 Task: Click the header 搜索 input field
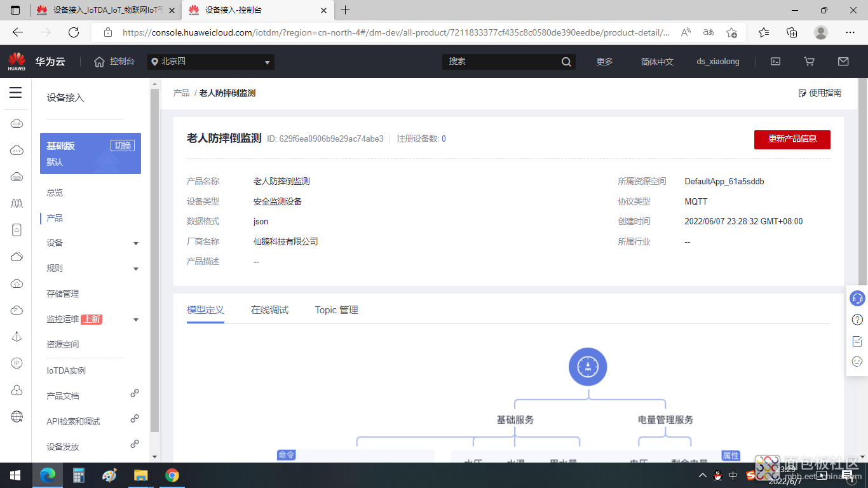click(501, 62)
